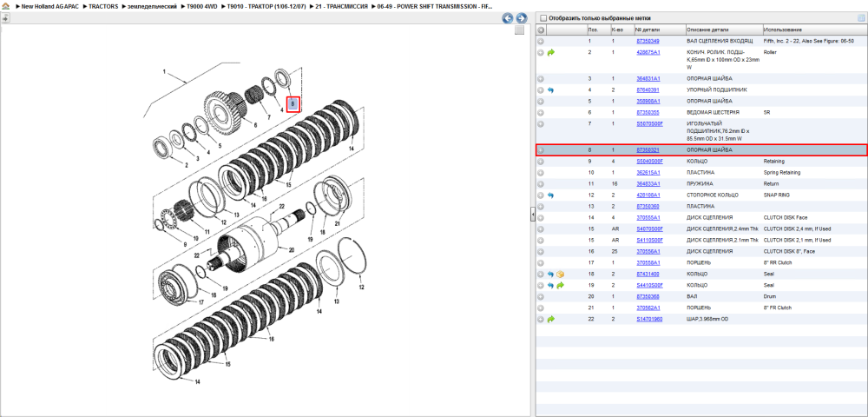Click green arrow icon on row S4410S00F
The width and height of the screenshot is (868, 417).
pos(560,285)
